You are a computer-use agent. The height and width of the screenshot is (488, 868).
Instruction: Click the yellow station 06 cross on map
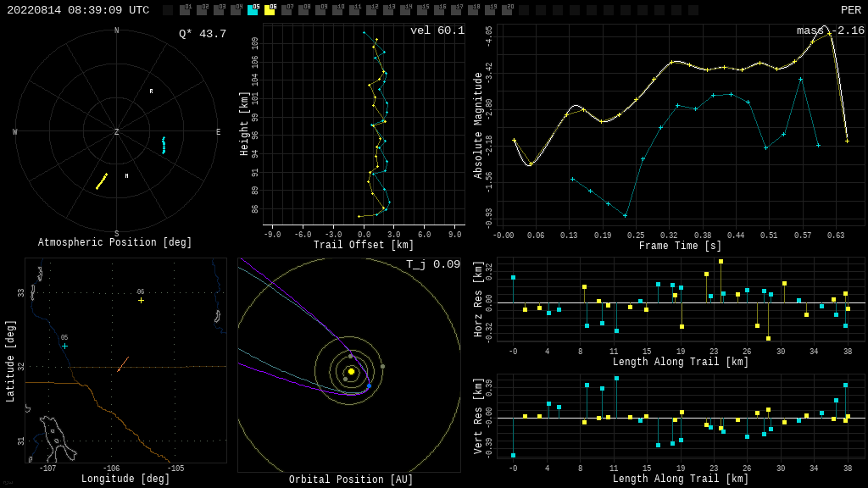(x=141, y=300)
